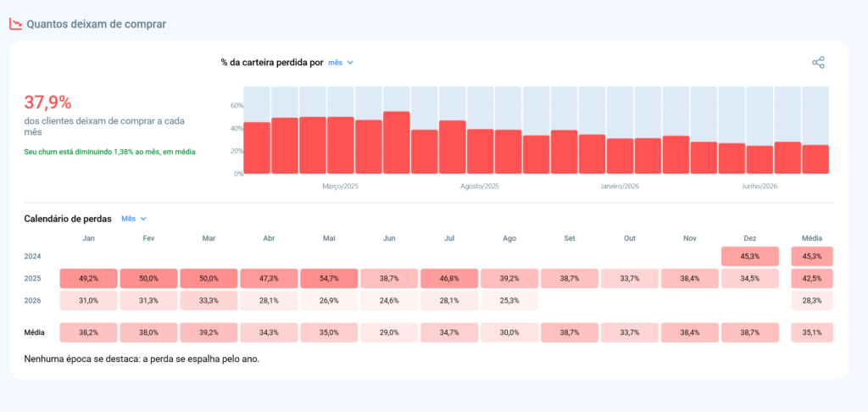Image resolution: width=868 pixels, height=412 pixels.
Task: Select the 2025 row label
Action: click(33, 279)
